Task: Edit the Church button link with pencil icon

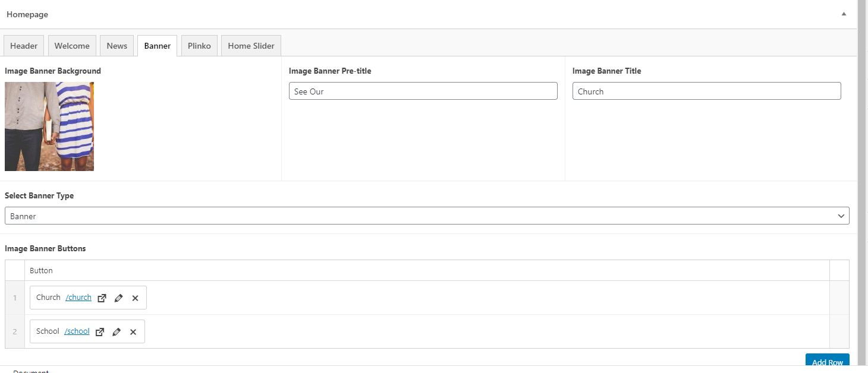Action: (x=118, y=298)
